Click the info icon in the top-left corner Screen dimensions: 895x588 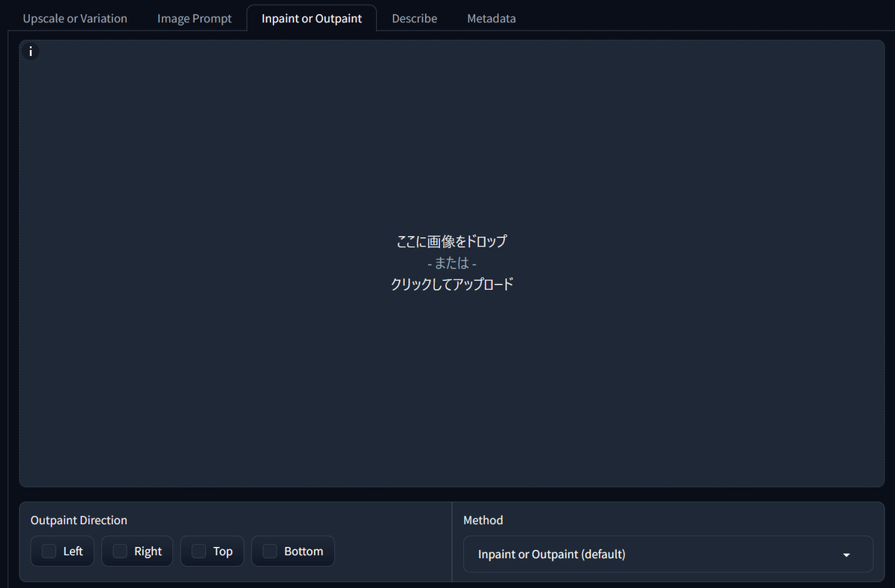31,51
